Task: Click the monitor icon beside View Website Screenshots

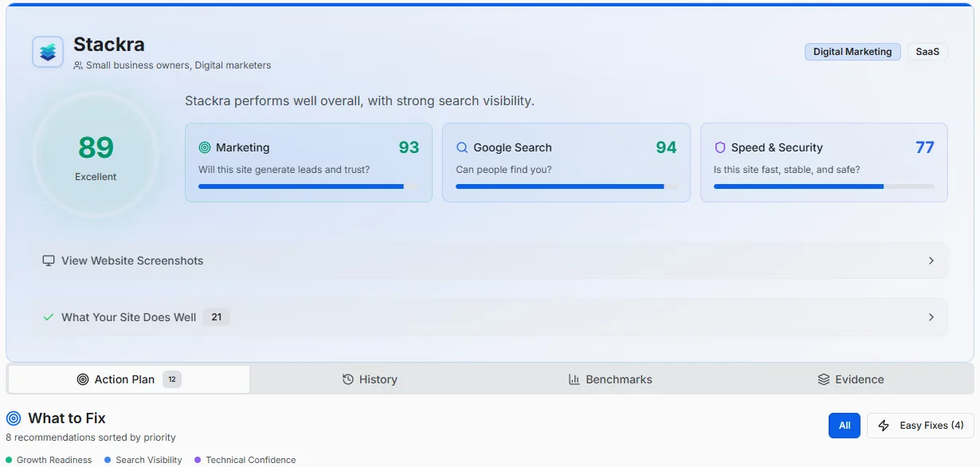Action: click(x=49, y=260)
